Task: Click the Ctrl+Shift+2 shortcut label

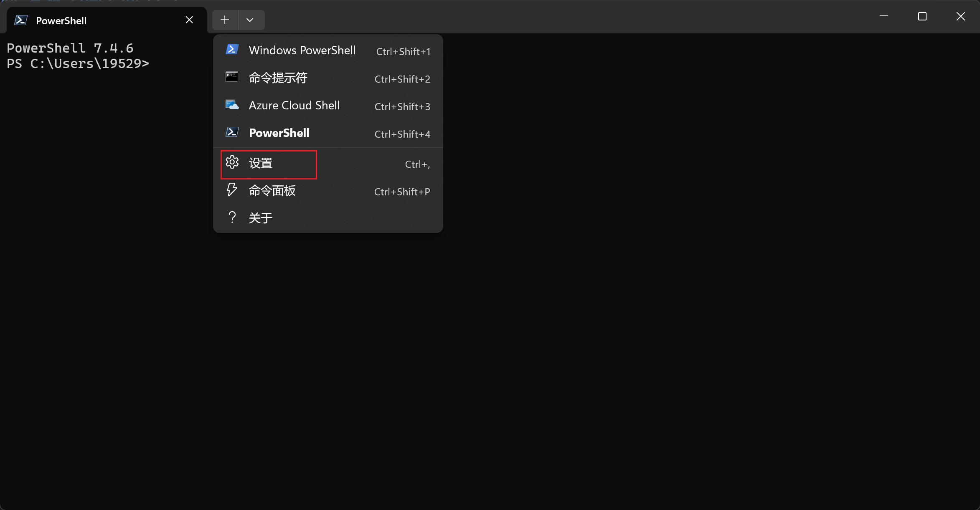Action: 402,79
